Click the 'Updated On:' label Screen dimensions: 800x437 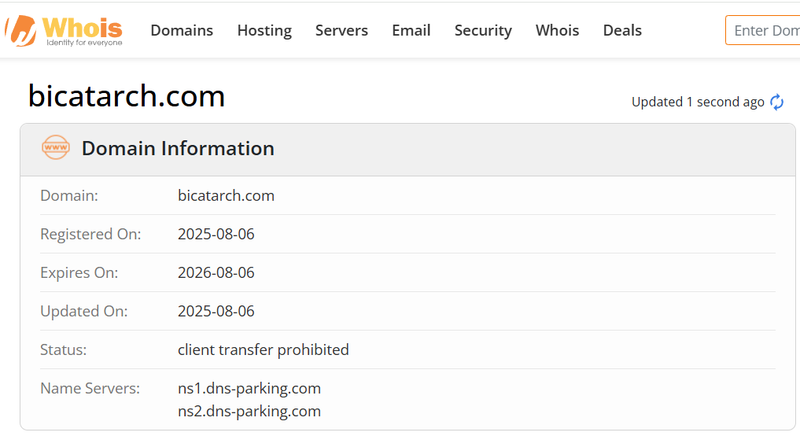pyautogui.click(x=84, y=311)
